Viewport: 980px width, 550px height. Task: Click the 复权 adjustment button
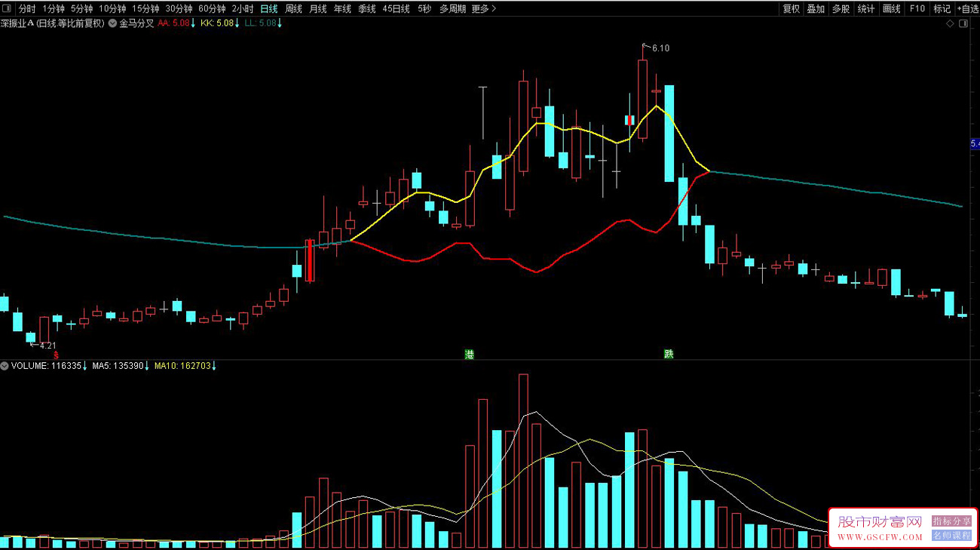pyautogui.click(x=791, y=9)
